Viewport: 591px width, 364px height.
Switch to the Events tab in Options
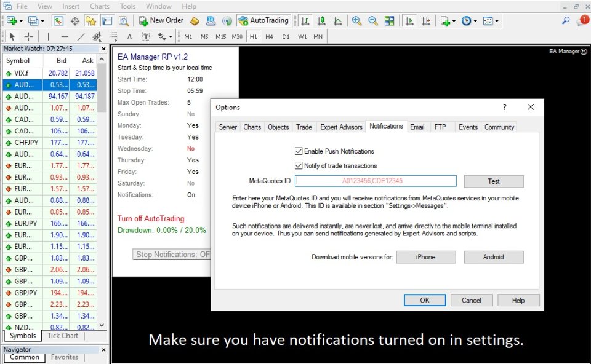(468, 127)
